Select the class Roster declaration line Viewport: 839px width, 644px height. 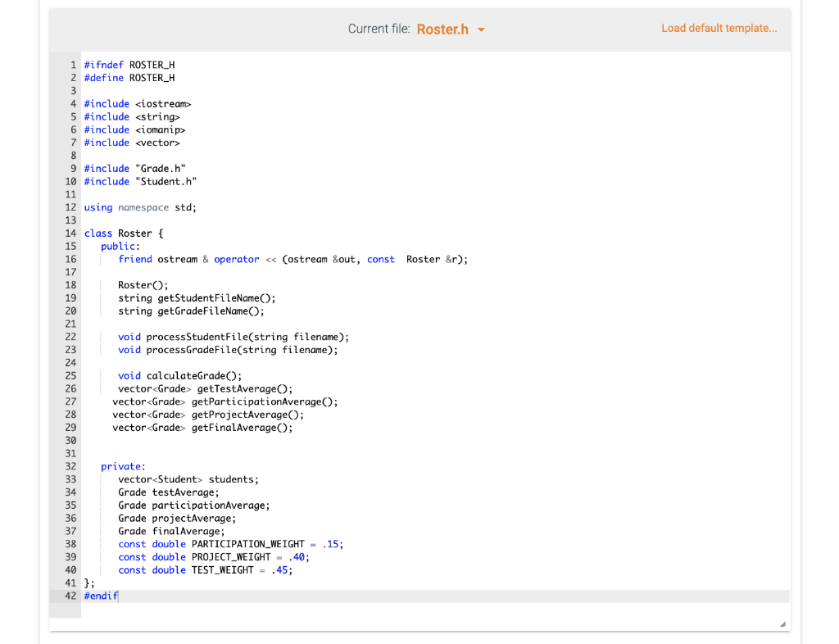pyautogui.click(x=121, y=233)
